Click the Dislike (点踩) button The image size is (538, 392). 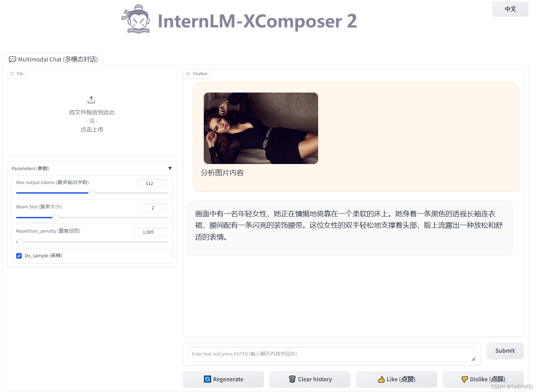[483, 379]
